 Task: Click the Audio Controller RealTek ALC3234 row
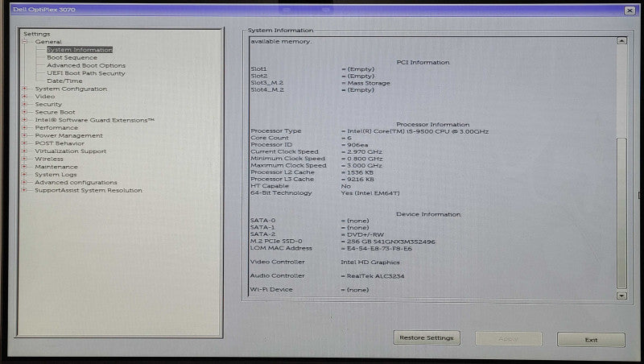tap(328, 276)
